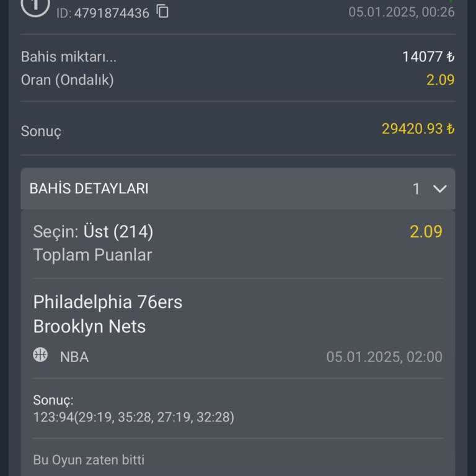The width and height of the screenshot is (476, 476).
Task: Click the Seçin: Üst (214) selection
Action: (x=93, y=232)
